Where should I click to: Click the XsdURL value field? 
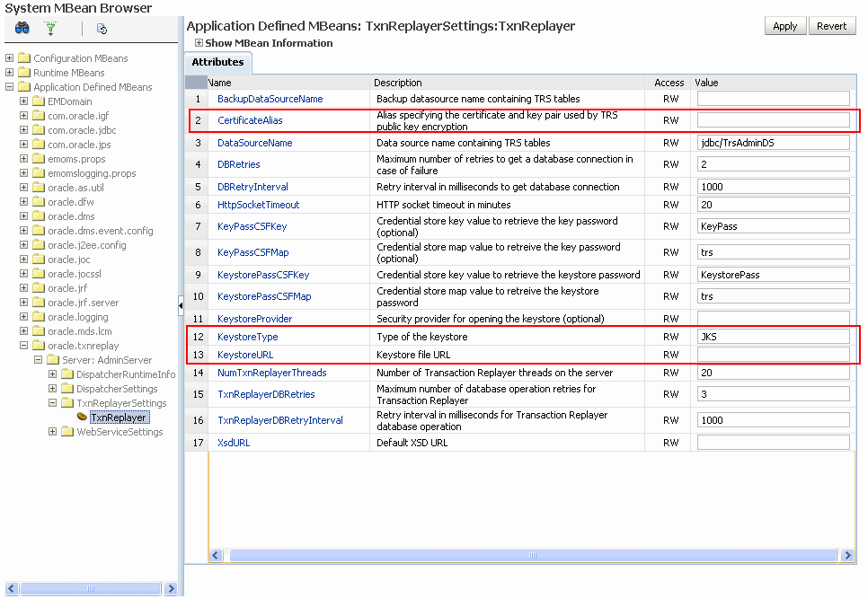773,443
